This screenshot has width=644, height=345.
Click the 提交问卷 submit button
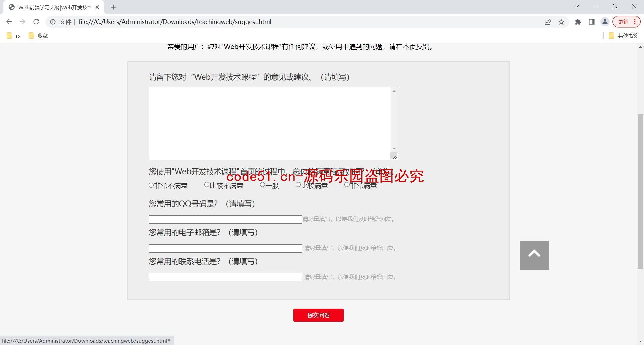pyautogui.click(x=318, y=315)
